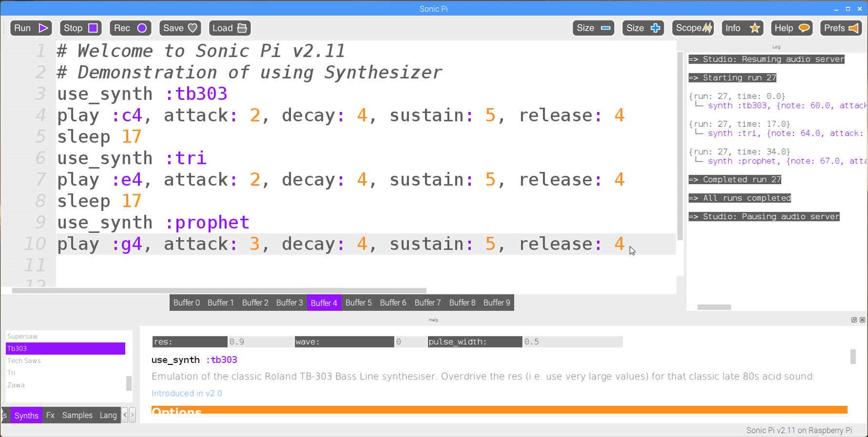The image size is (868, 437).
Task: Select Supersaw in synth list
Action: 65,336
